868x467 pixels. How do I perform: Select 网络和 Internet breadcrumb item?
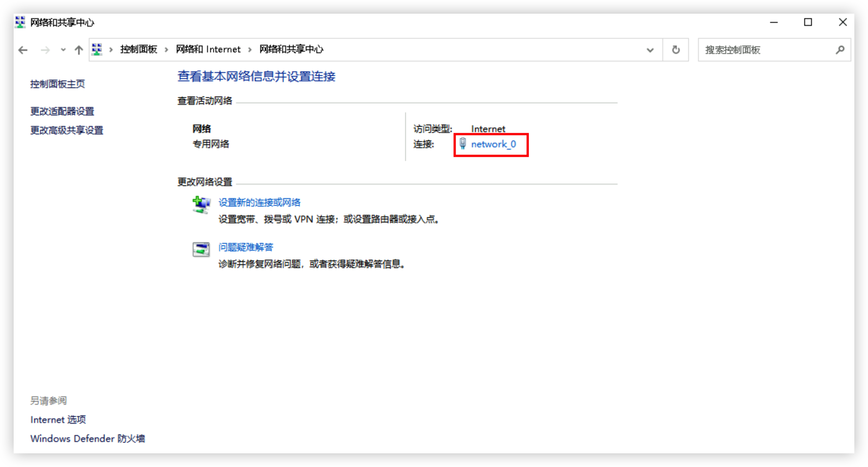pyautogui.click(x=208, y=49)
